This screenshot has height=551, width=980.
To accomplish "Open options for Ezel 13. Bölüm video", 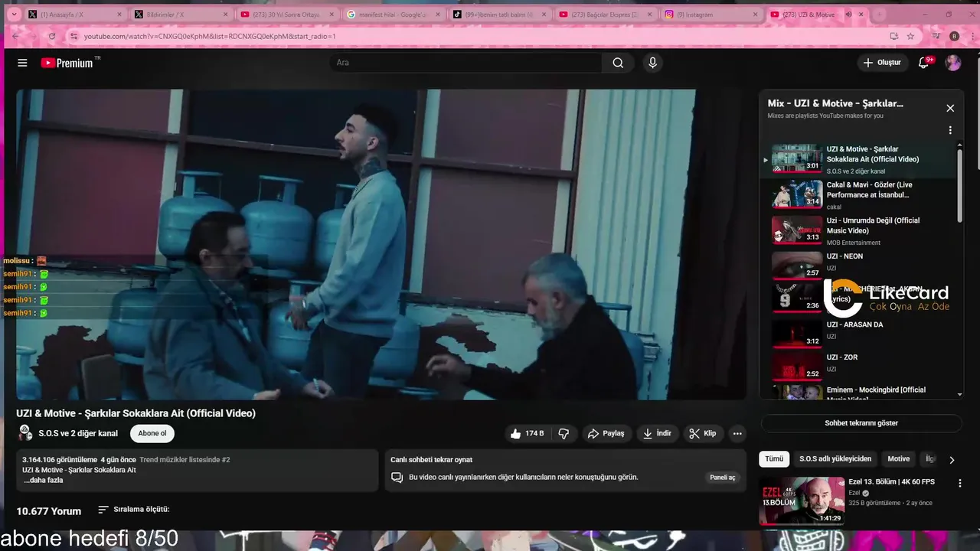I will [960, 483].
